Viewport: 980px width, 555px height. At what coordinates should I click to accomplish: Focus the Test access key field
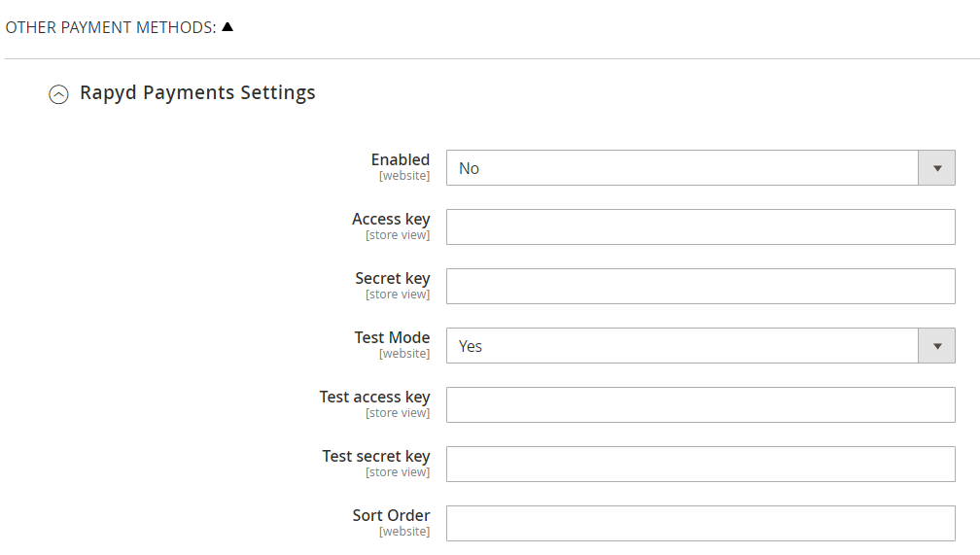pyautogui.click(x=700, y=405)
